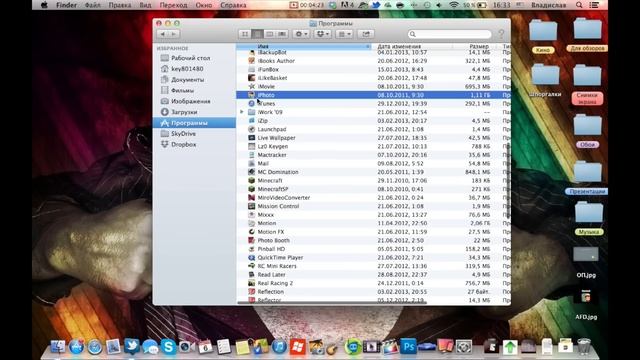
Task: Click volume icon in menu bar
Action: point(439,5)
